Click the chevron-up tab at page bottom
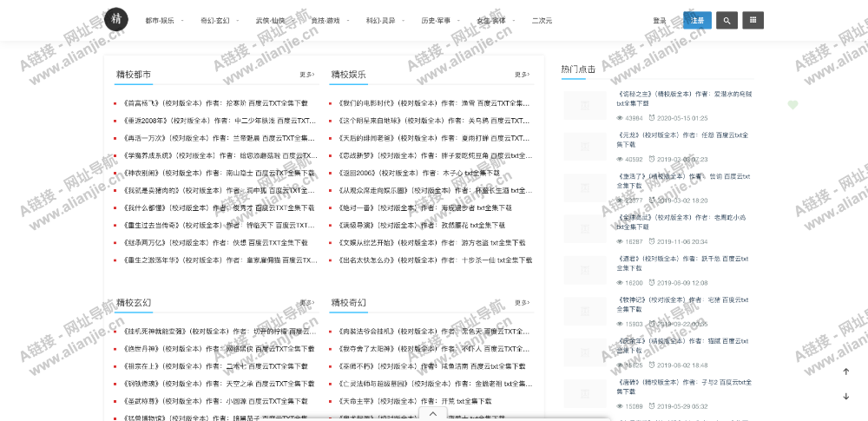This screenshot has height=421, width=868. tap(433, 413)
